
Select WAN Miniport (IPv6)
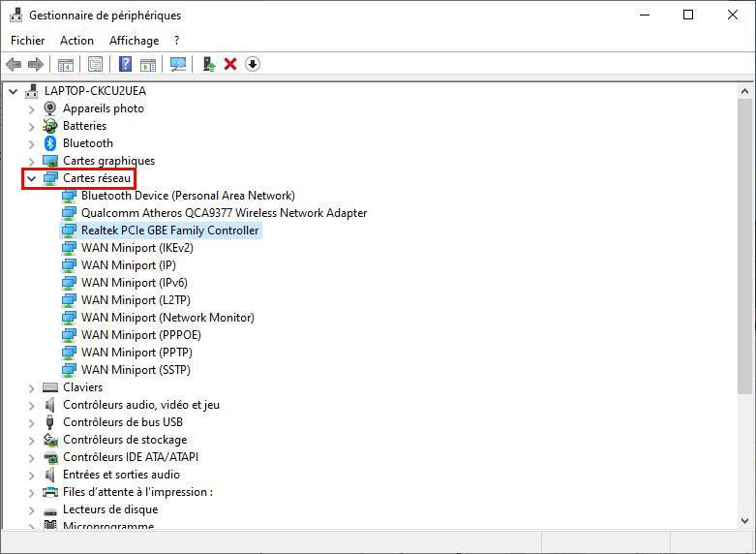coord(134,282)
